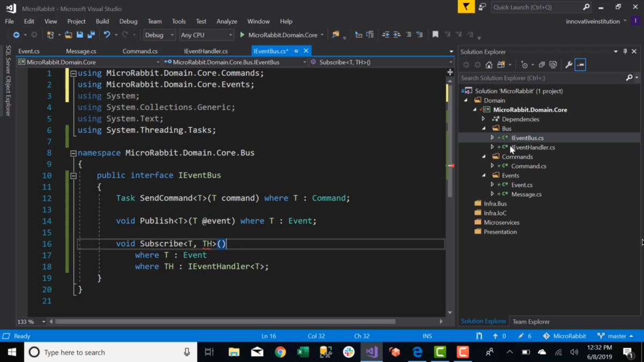Switch to the Team Explorer tab

tap(531, 322)
